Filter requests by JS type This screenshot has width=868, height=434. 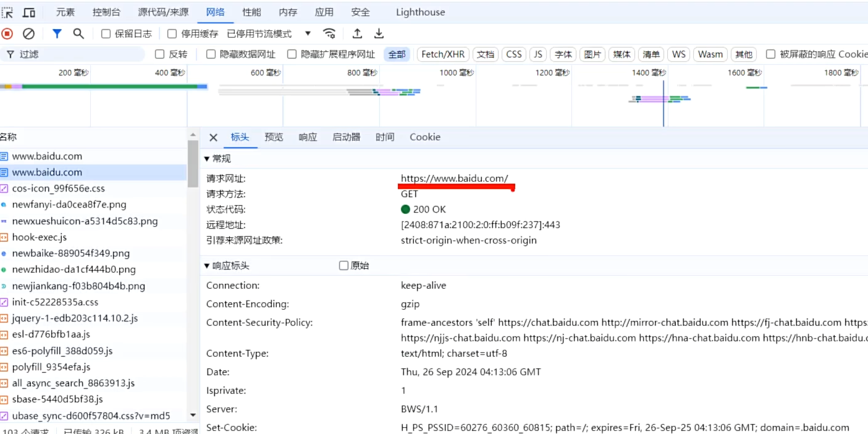pyautogui.click(x=538, y=54)
